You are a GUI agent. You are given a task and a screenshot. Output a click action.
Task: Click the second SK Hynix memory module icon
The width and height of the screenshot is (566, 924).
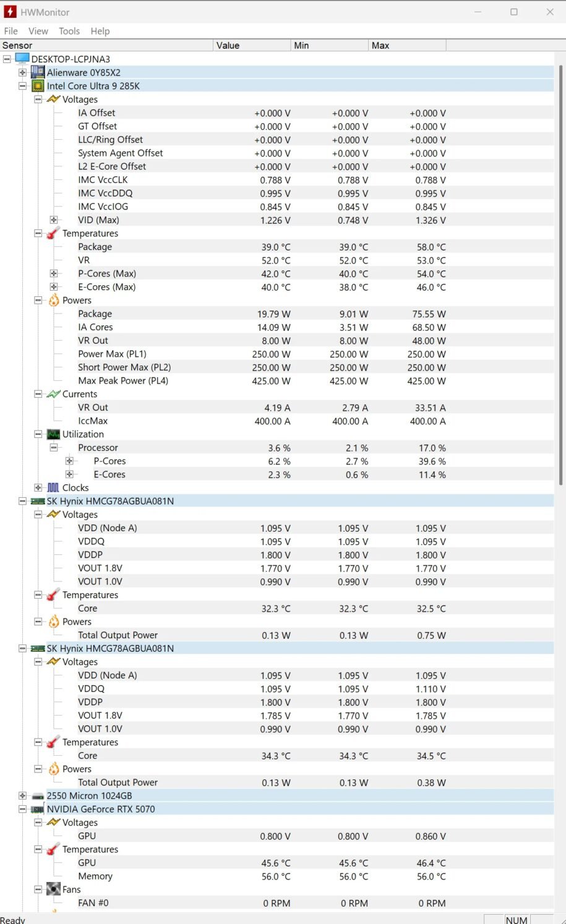click(38, 648)
